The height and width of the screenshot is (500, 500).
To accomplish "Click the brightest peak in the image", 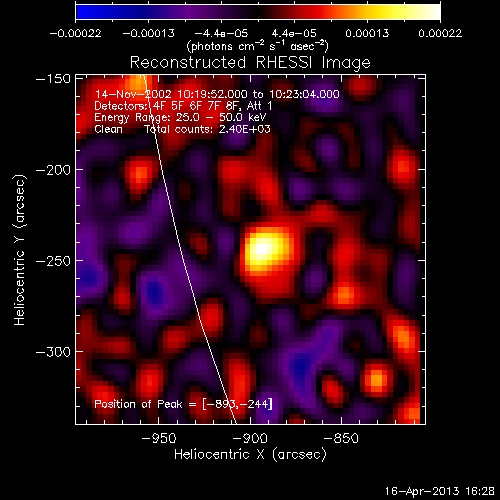I will 262,249.
